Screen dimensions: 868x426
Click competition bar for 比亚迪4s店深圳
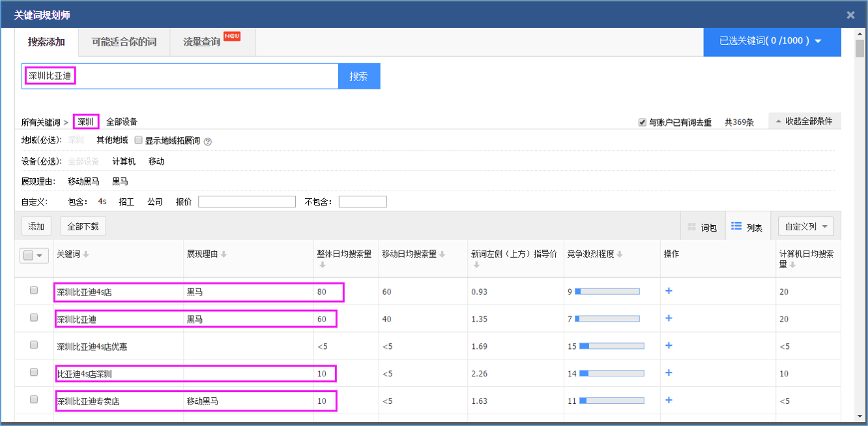(x=611, y=374)
